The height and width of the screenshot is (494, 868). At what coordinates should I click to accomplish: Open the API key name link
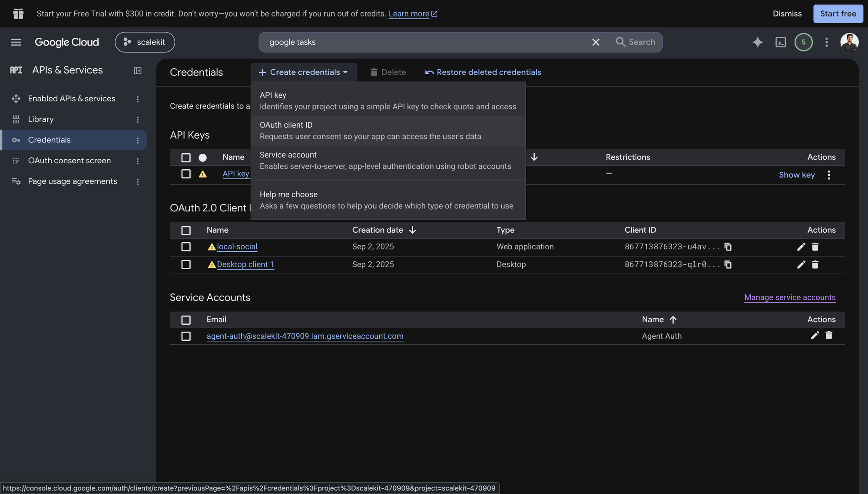click(x=236, y=174)
